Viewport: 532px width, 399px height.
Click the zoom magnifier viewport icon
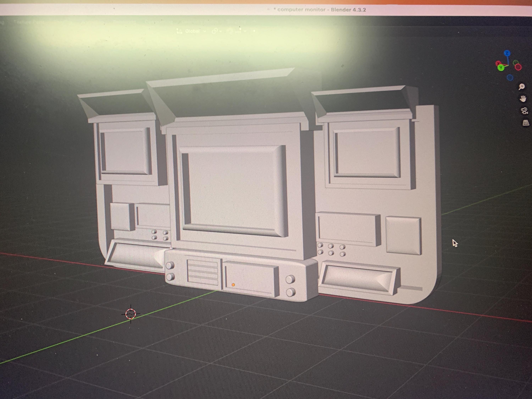coord(521,87)
